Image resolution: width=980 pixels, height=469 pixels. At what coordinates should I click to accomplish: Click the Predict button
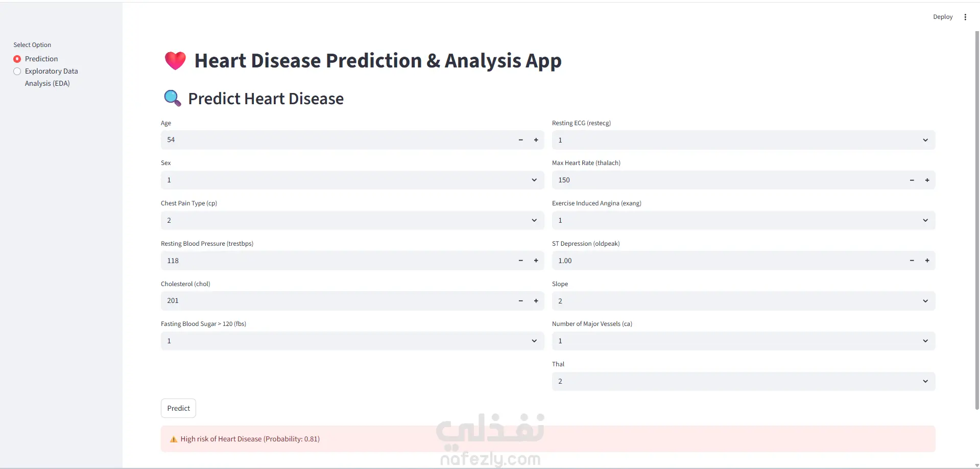coord(178,408)
